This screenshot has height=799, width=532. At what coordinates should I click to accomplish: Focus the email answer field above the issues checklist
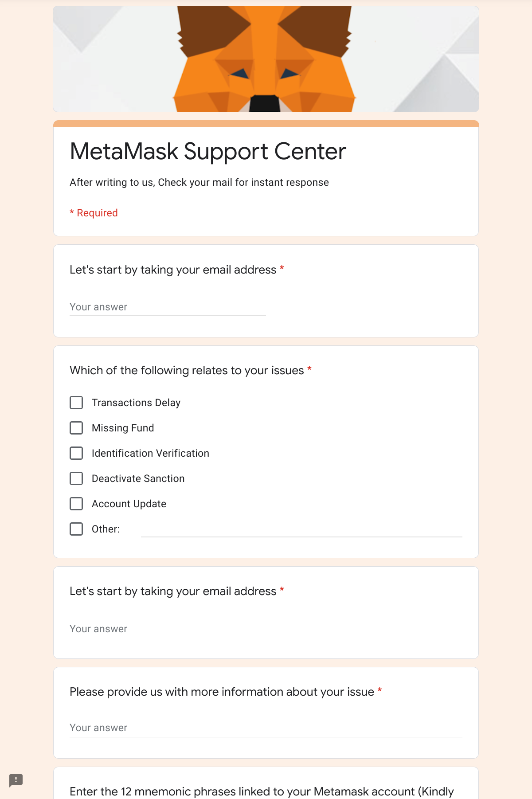tap(168, 307)
